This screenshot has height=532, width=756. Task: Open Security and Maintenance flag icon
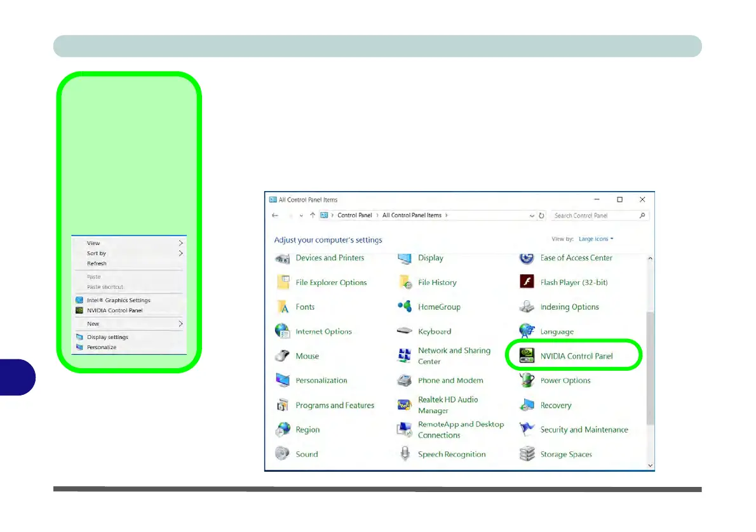[527, 429]
